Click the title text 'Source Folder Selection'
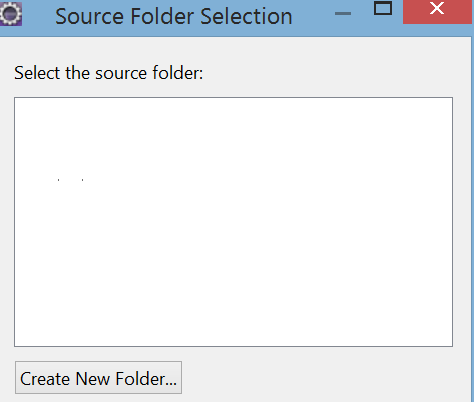This screenshot has height=402, width=474. click(174, 16)
